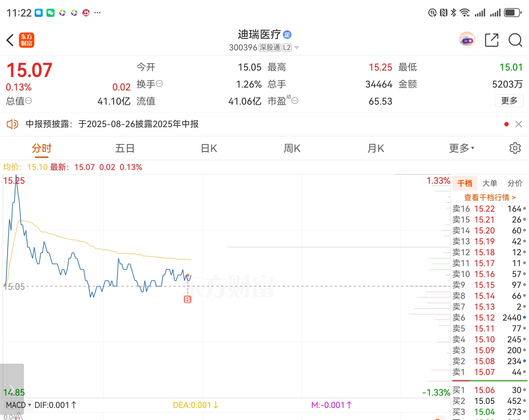Open the 中报预披露 announcement text
529x420 pixels.
tap(112, 124)
